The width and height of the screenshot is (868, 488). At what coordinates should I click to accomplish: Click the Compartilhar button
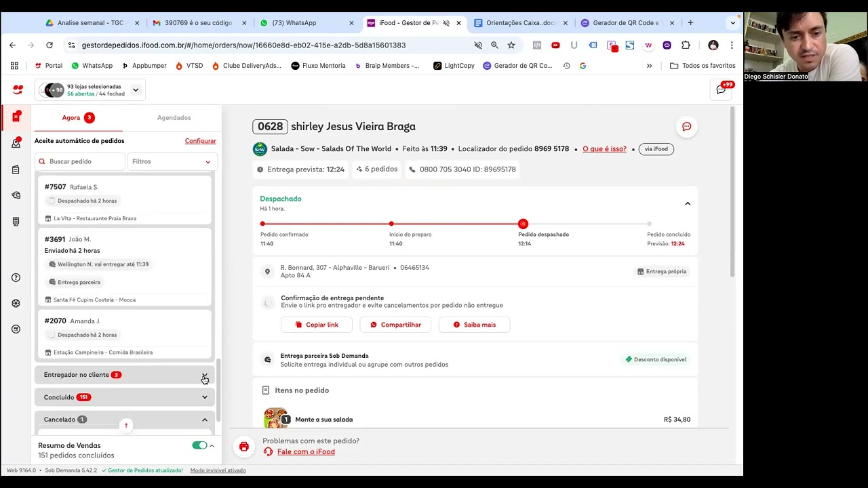(x=395, y=325)
